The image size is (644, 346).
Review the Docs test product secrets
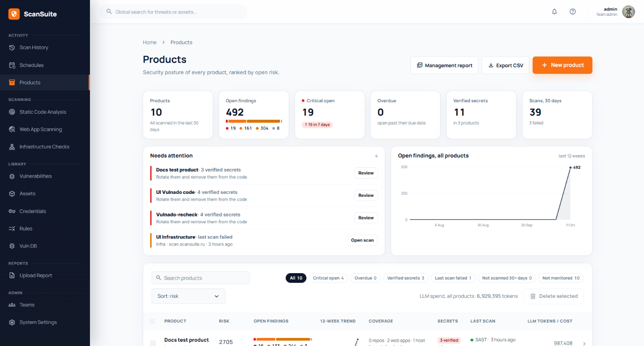[x=366, y=173]
